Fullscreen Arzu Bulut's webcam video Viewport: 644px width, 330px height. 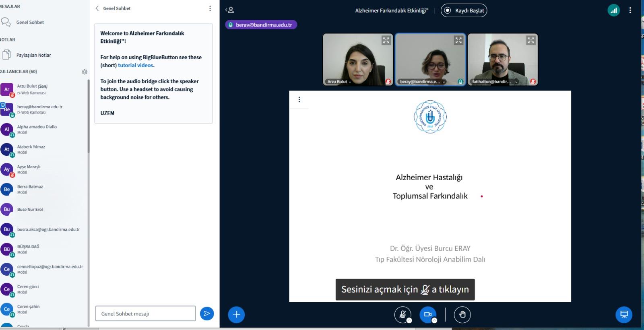coord(386,40)
